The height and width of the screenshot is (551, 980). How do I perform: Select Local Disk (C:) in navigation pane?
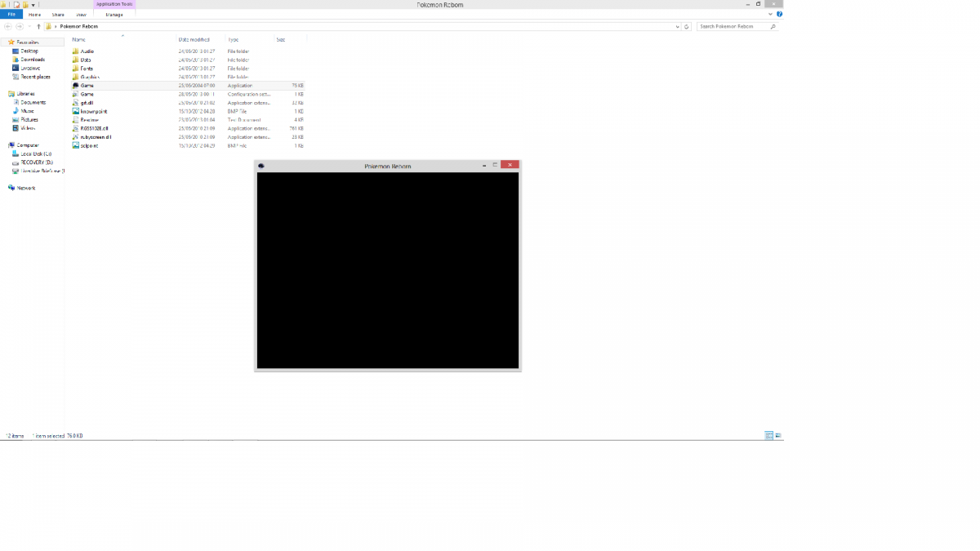pyautogui.click(x=36, y=153)
